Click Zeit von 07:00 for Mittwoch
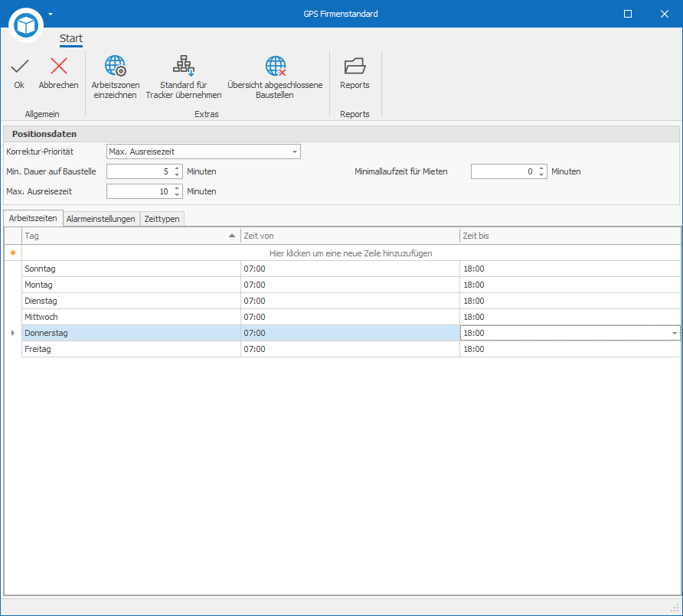 point(350,317)
